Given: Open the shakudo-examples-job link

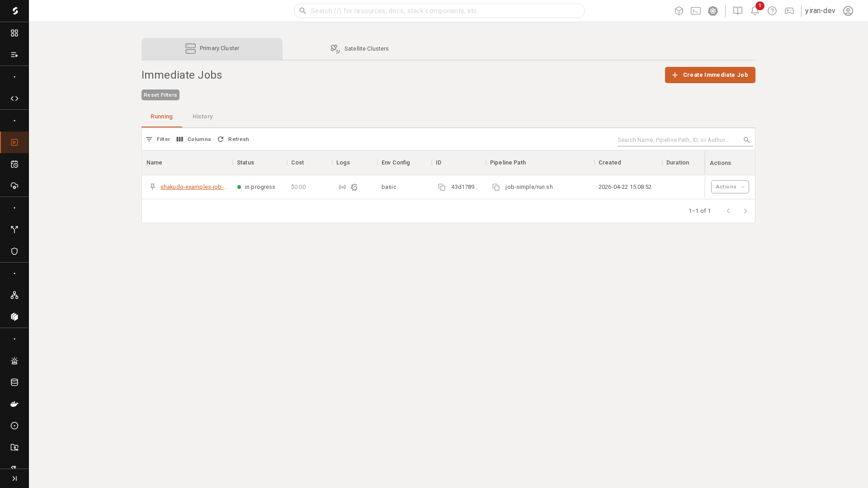Looking at the screenshot, I should [x=193, y=187].
